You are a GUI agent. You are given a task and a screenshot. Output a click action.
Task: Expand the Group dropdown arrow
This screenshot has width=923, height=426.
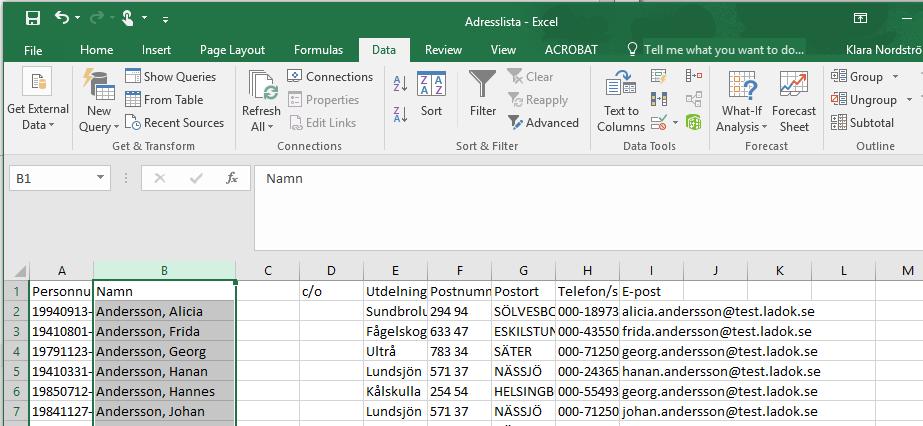(x=895, y=76)
